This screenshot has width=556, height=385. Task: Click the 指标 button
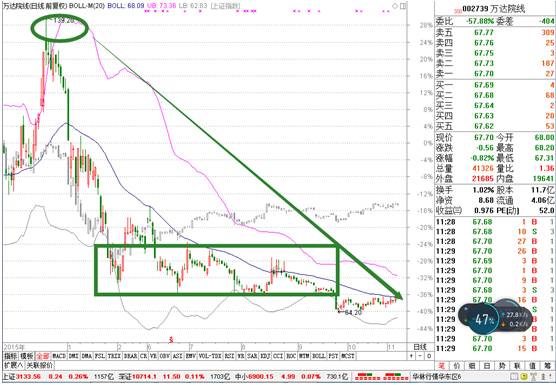(x=11, y=356)
